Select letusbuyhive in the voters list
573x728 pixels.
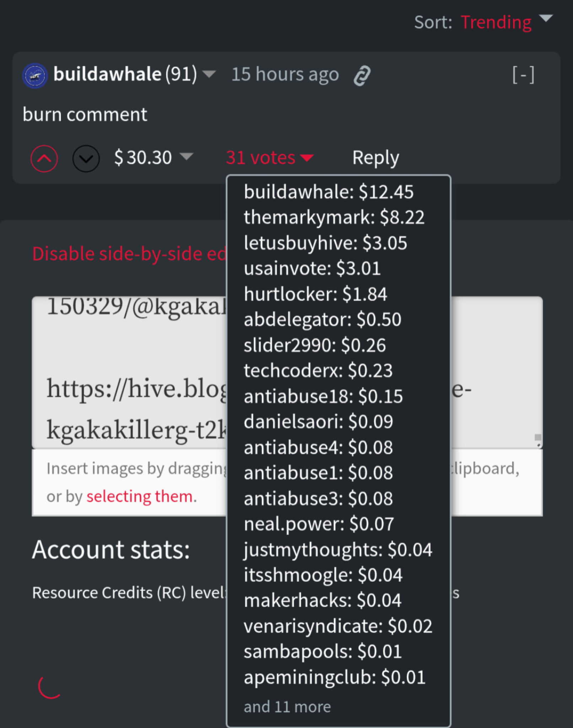pos(325,243)
